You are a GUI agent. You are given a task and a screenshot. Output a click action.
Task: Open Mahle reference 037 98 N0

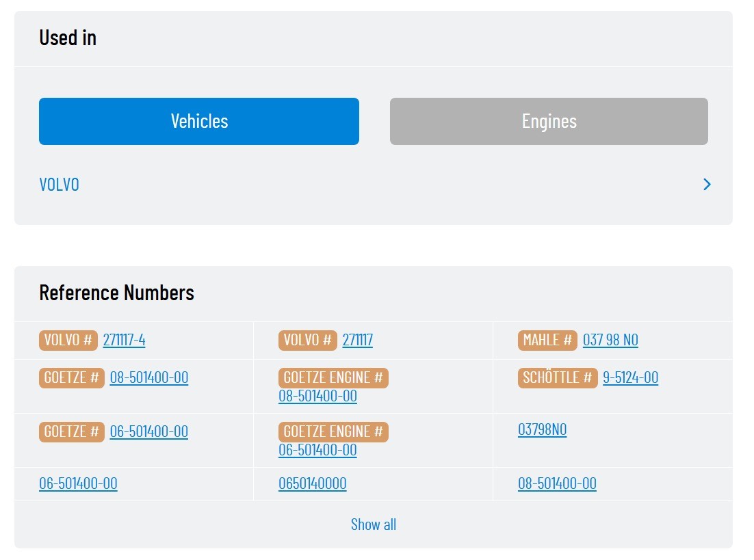pyautogui.click(x=610, y=340)
